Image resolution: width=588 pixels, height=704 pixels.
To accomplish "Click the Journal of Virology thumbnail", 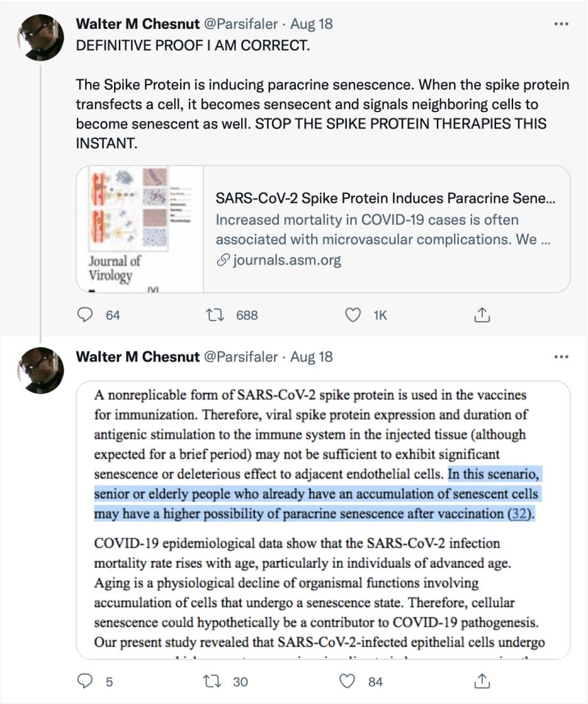I will tap(140, 229).
